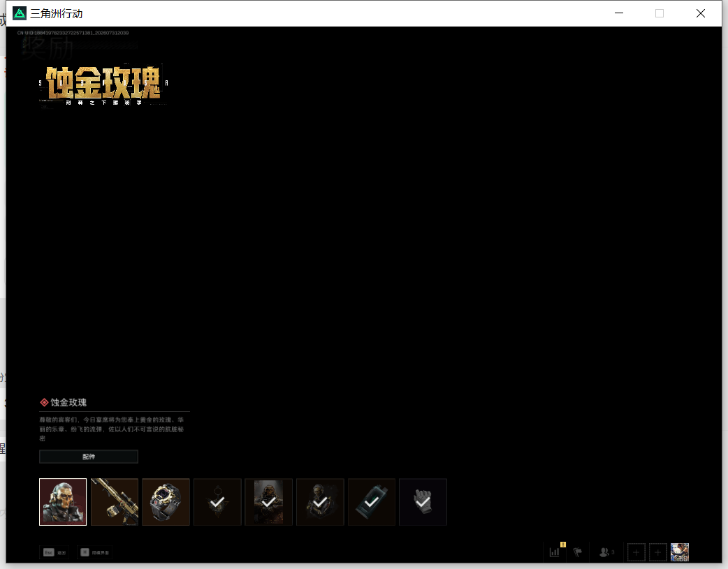Minimize the 三角洲行动 window
728x569 pixels.
(x=619, y=13)
